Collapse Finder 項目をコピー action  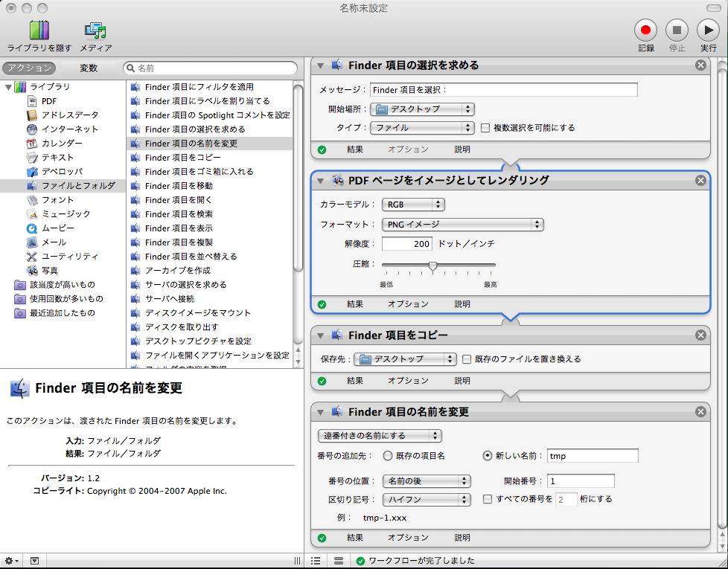[320, 335]
